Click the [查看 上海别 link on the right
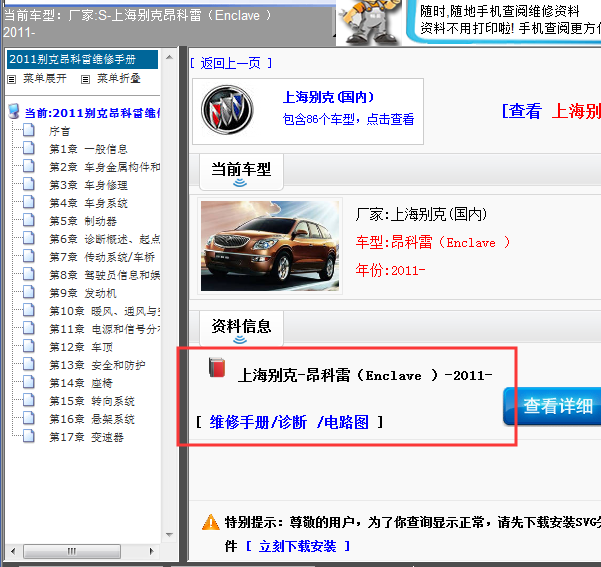This screenshot has width=601, height=567. point(551,111)
